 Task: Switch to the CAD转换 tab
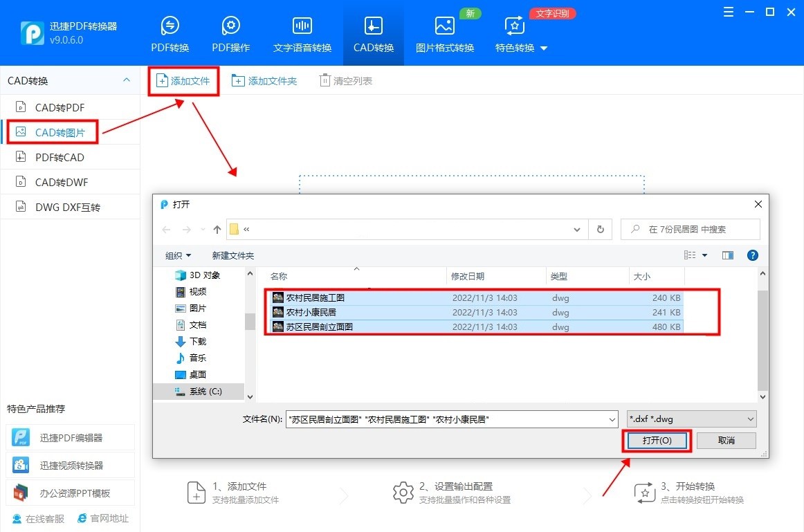coord(372,26)
